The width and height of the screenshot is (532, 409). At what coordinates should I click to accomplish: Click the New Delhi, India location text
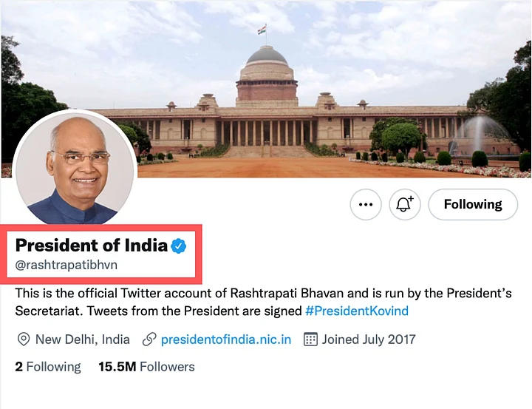point(83,339)
